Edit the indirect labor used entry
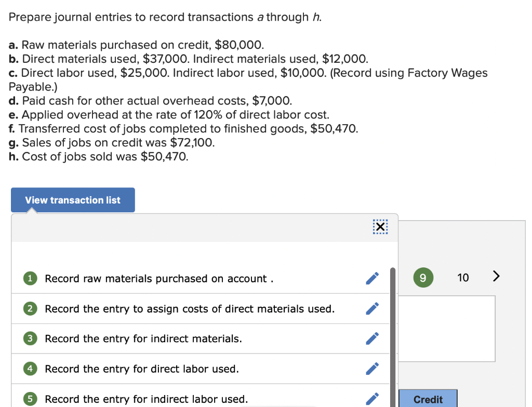532x407 pixels. tap(372, 399)
